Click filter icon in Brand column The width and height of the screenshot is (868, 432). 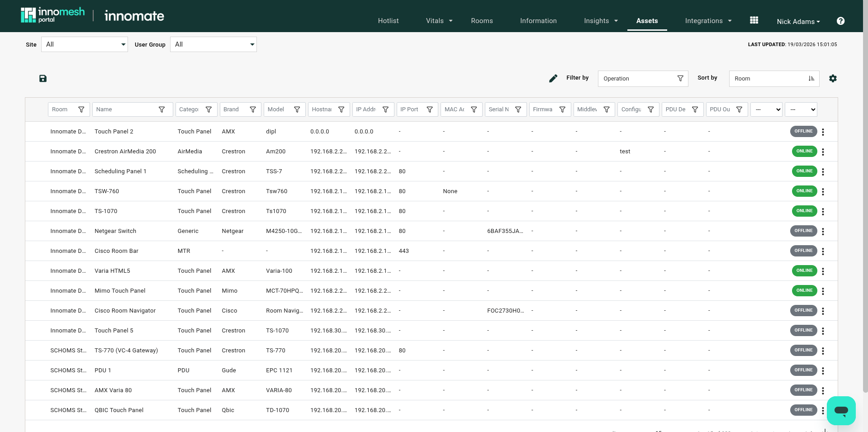[x=253, y=109]
